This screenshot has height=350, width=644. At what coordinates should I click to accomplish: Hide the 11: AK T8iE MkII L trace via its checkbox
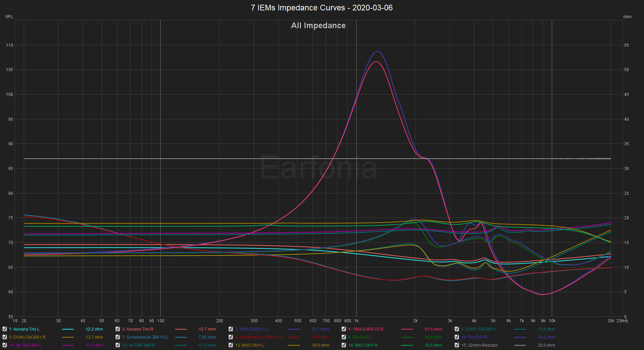click(x=5, y=345)
